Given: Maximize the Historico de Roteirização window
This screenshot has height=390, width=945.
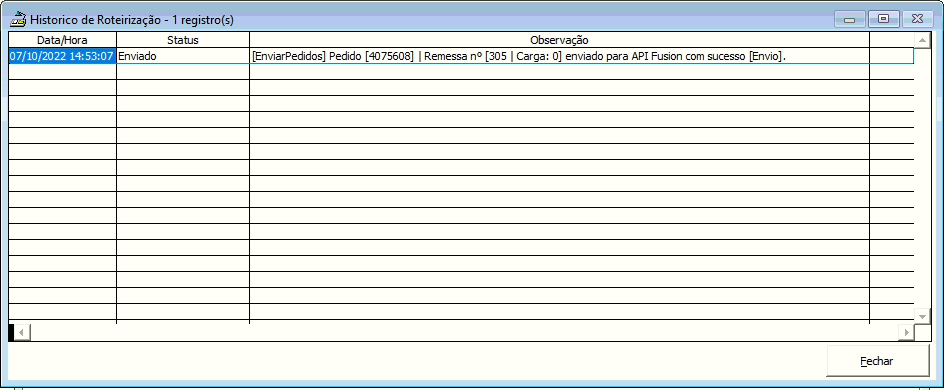Looking at the screenshot, I should click(884, 19).
